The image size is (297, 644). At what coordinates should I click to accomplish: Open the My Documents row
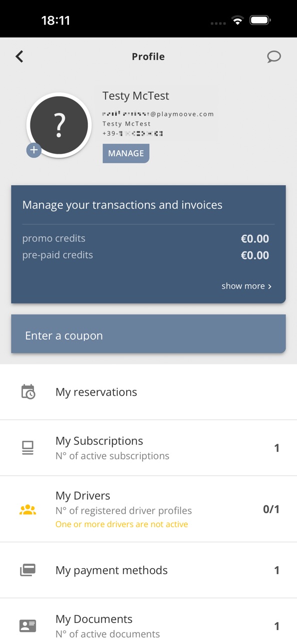coord(148,623)
